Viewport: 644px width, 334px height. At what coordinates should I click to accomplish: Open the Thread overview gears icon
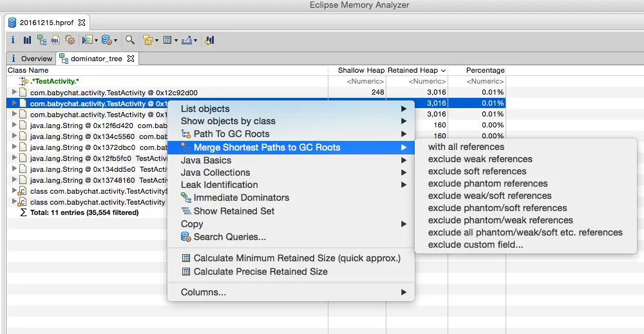point(70,40)
